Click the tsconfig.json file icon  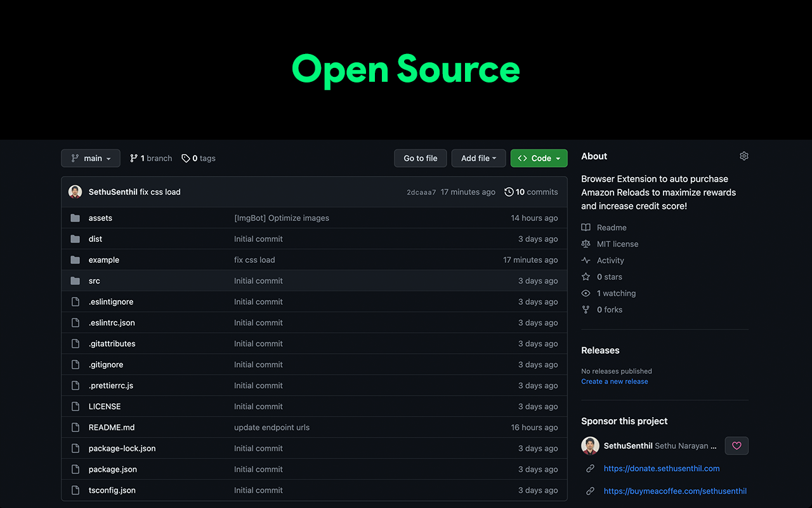pos(75,490)
